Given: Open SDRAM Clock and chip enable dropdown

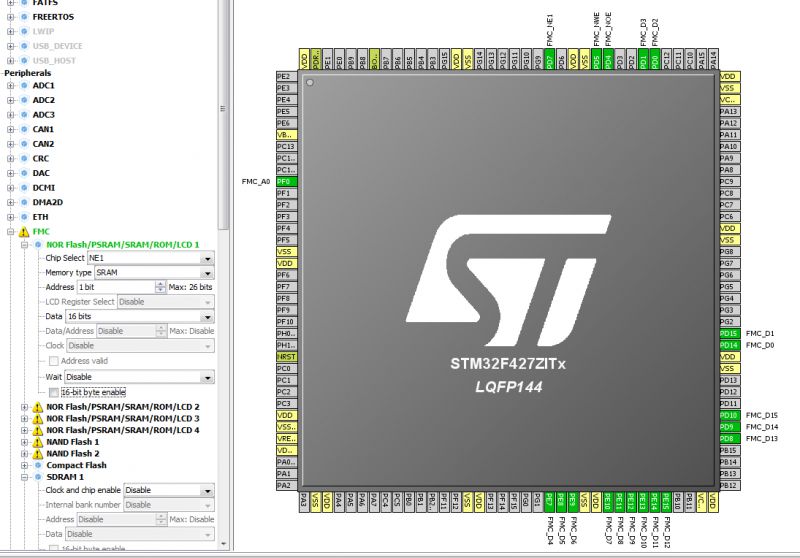Looking at the screenshot, I should tap(207, 491).
